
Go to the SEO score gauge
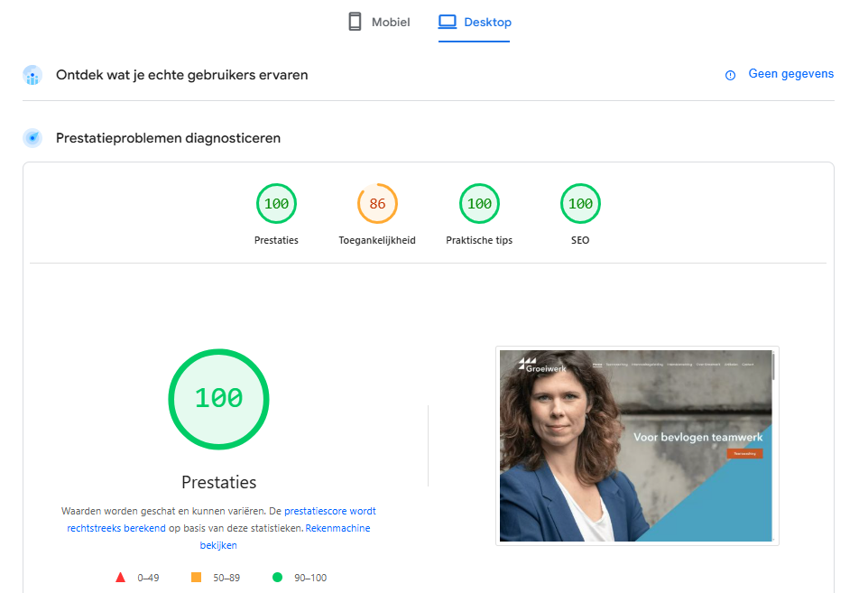[x=580, y=204]
